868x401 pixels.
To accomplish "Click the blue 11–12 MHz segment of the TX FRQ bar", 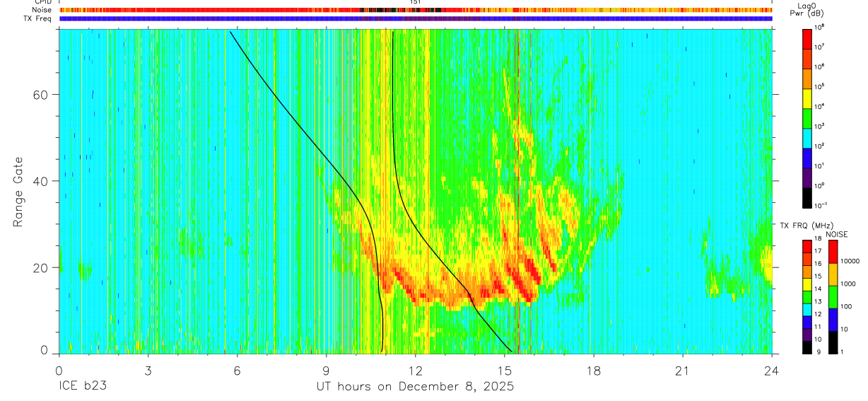I will [x=808, y=321].
